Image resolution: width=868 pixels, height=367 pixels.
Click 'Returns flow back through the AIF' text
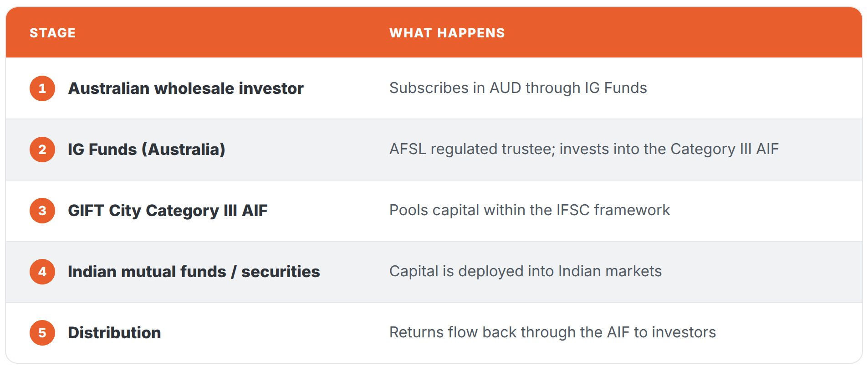(510, 332)
